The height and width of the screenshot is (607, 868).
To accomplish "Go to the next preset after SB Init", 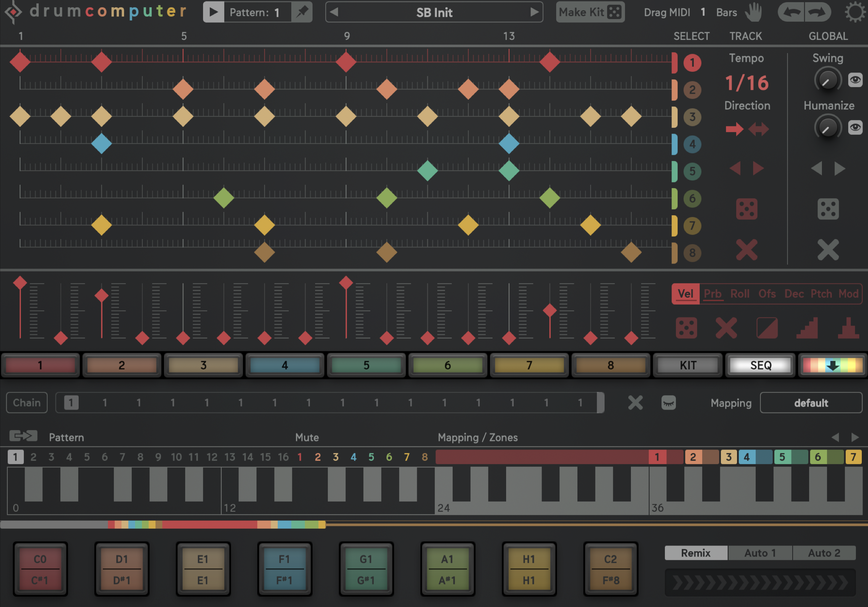I will click(x=534, y=12).
